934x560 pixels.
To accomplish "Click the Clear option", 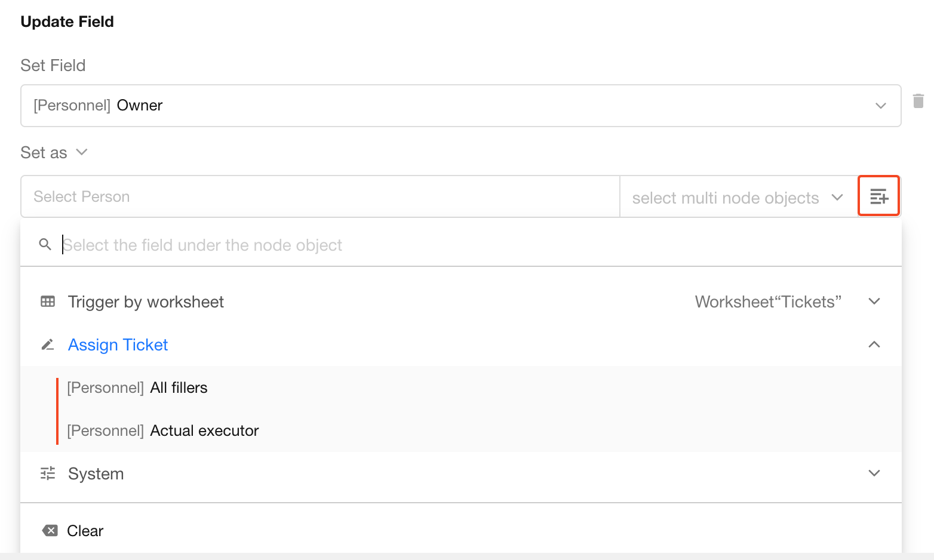I will [x=85, y=531].
